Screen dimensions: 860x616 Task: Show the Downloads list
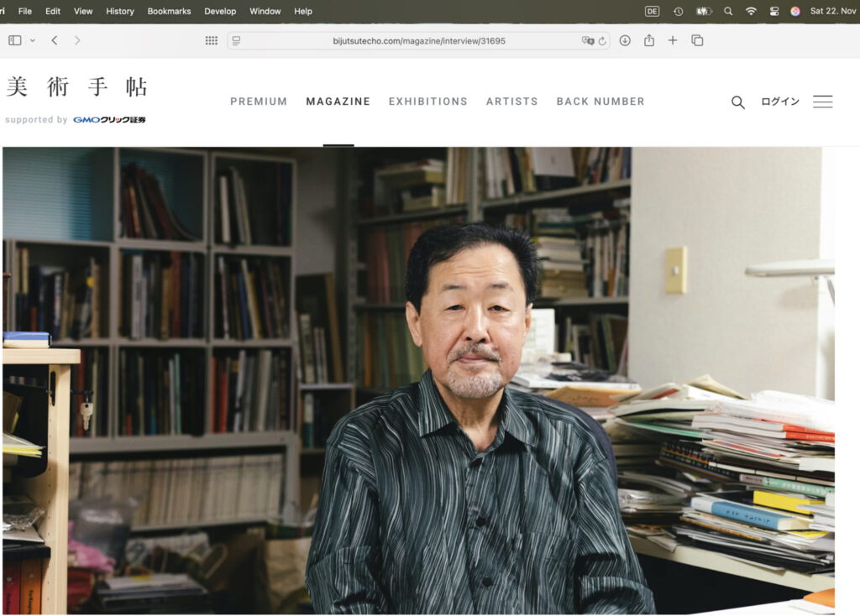(x=625, y=40)
